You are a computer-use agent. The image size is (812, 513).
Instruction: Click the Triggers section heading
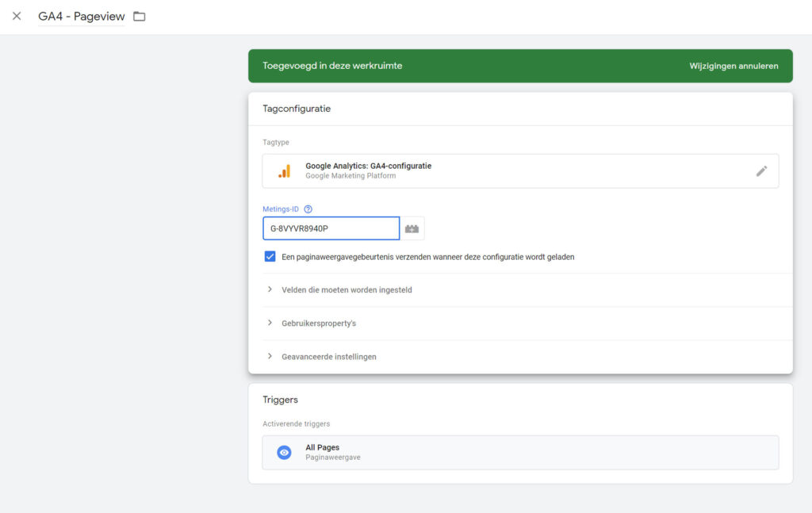point(280,400)
